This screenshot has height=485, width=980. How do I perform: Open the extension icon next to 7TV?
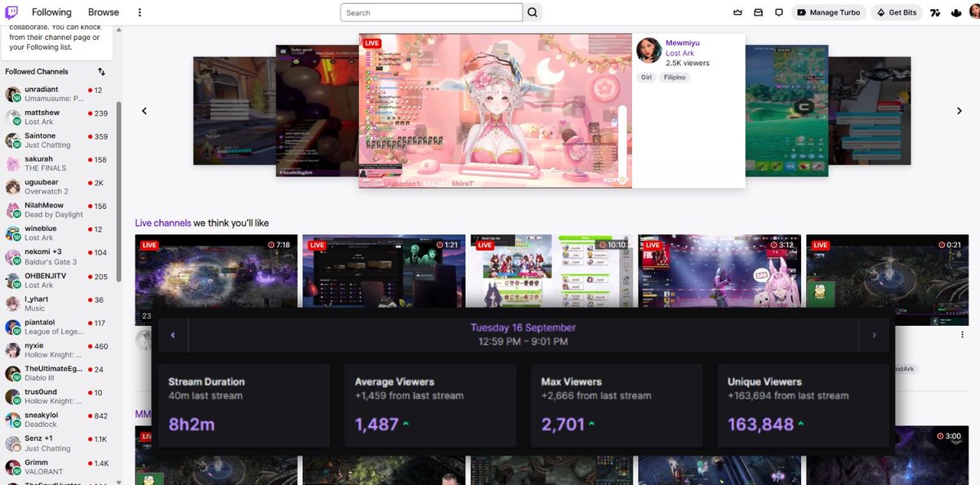(955, 12)
